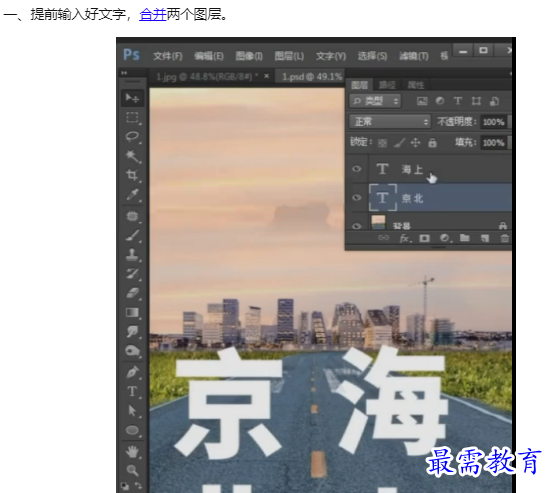Screen dimensions: 550x493
Task: Toggle type layer filter in Layers panel
Action: (458, 101)
